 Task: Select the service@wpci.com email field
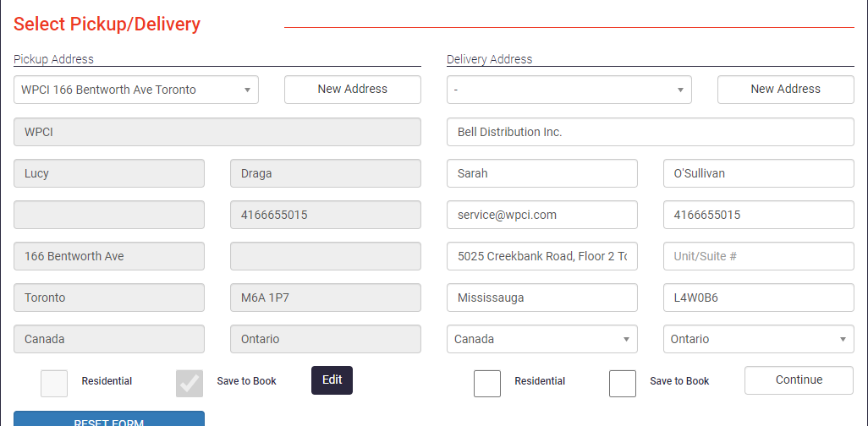point(542,215)
